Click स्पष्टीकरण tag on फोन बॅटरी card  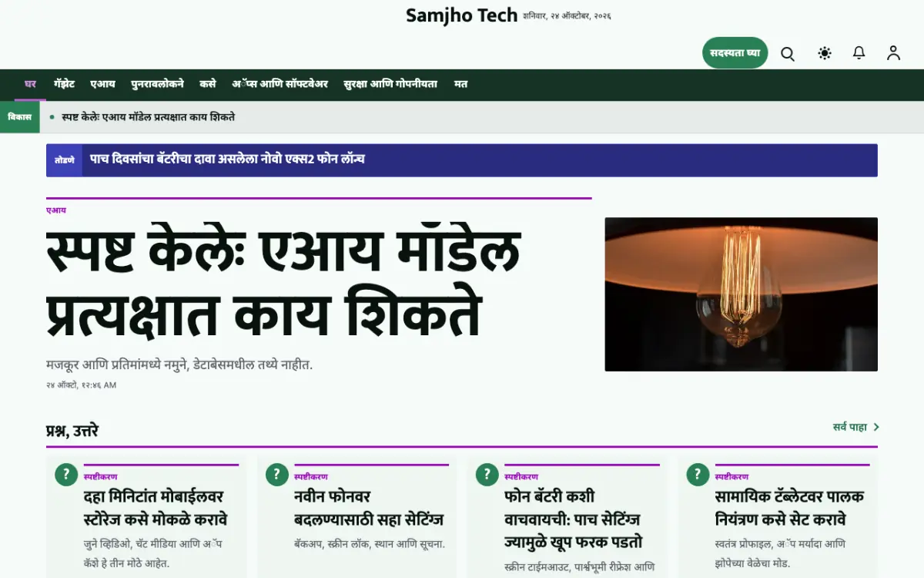click(521, 477)
